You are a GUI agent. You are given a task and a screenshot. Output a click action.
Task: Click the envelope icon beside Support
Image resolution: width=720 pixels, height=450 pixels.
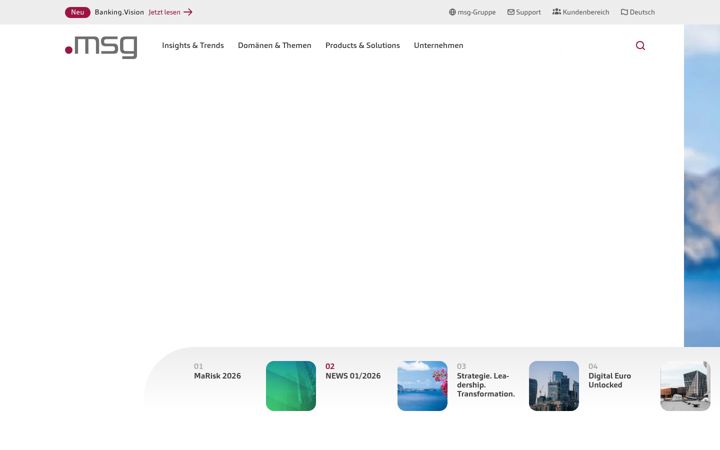[511, 12]
